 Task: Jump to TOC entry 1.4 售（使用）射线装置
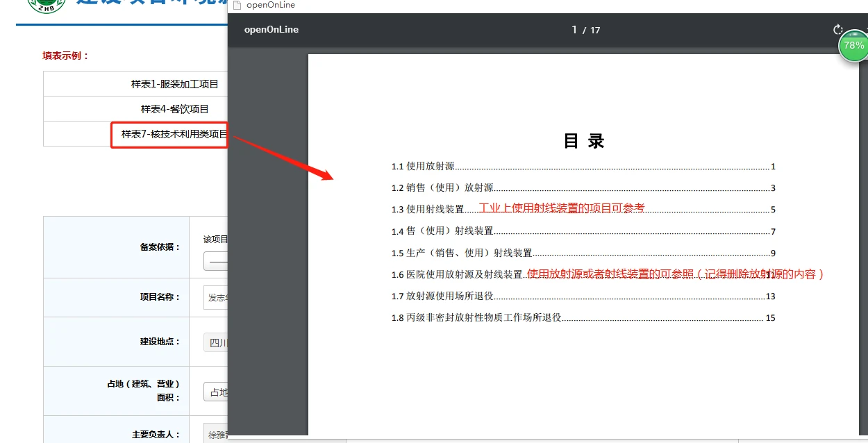(583, 231)
